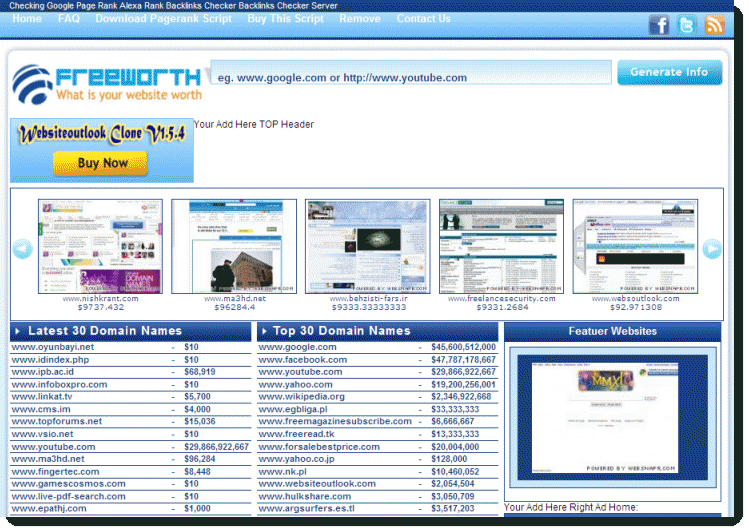Open www.egbliga.pl link

coord(292,409)
